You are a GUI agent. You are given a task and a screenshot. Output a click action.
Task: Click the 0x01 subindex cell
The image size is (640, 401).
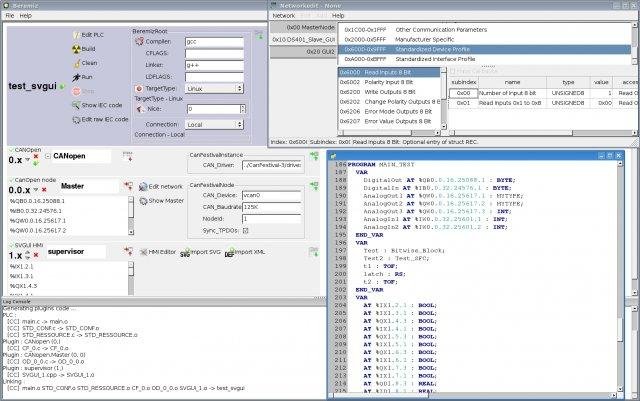(x=463, y=103)
